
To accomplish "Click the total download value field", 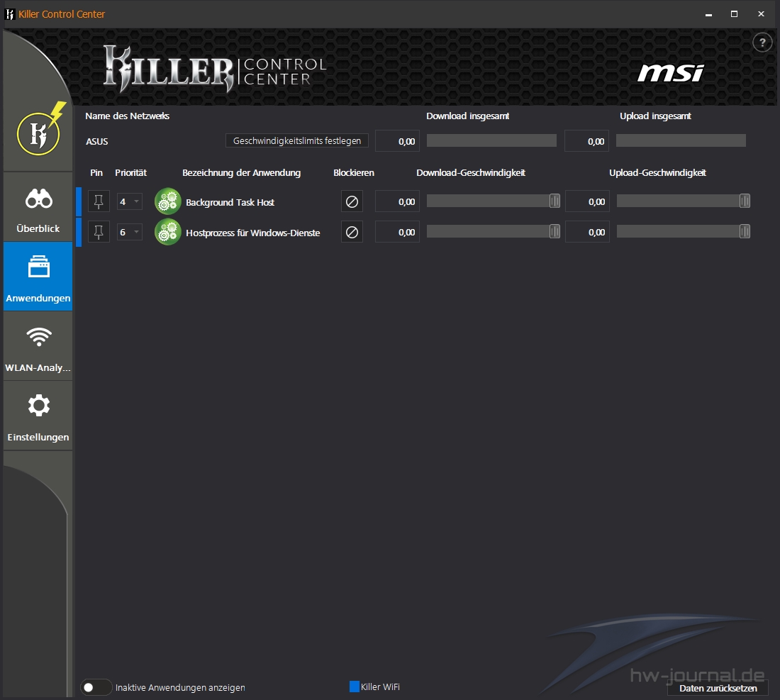I will pos(398,141).
